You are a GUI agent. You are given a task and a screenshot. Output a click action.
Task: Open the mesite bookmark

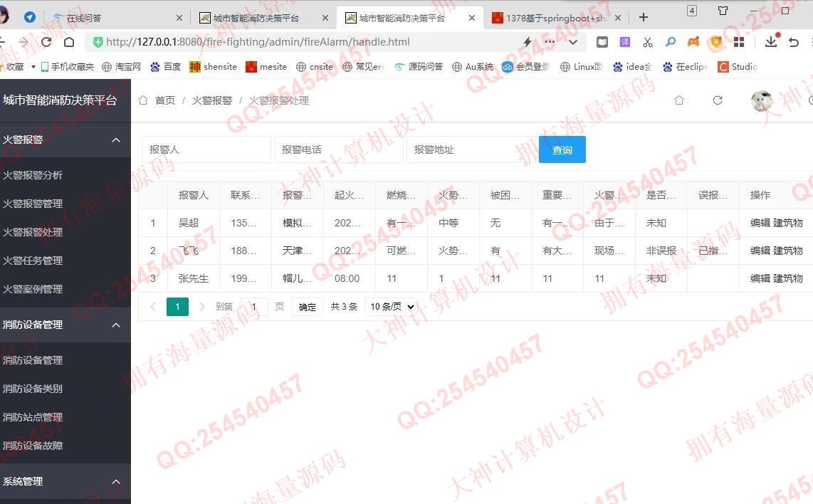266,66
